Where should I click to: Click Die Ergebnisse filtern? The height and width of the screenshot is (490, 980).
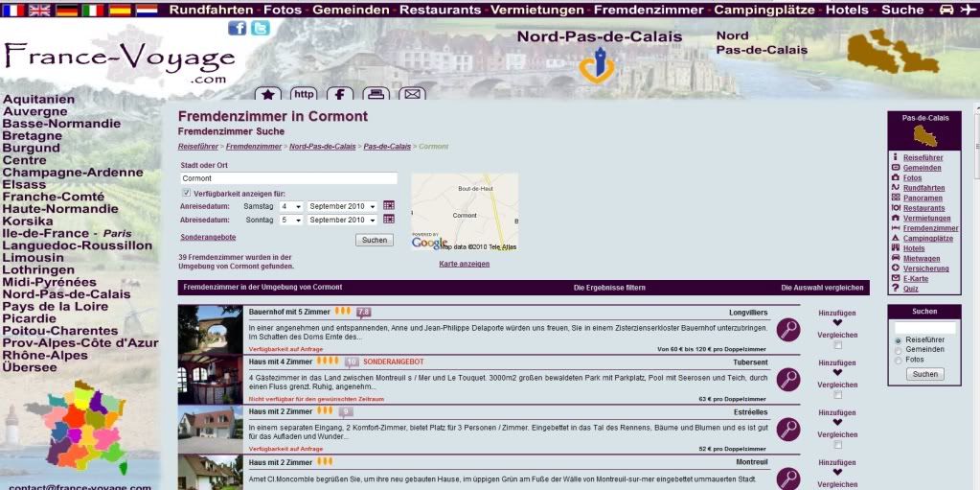[x=609, y=288]
